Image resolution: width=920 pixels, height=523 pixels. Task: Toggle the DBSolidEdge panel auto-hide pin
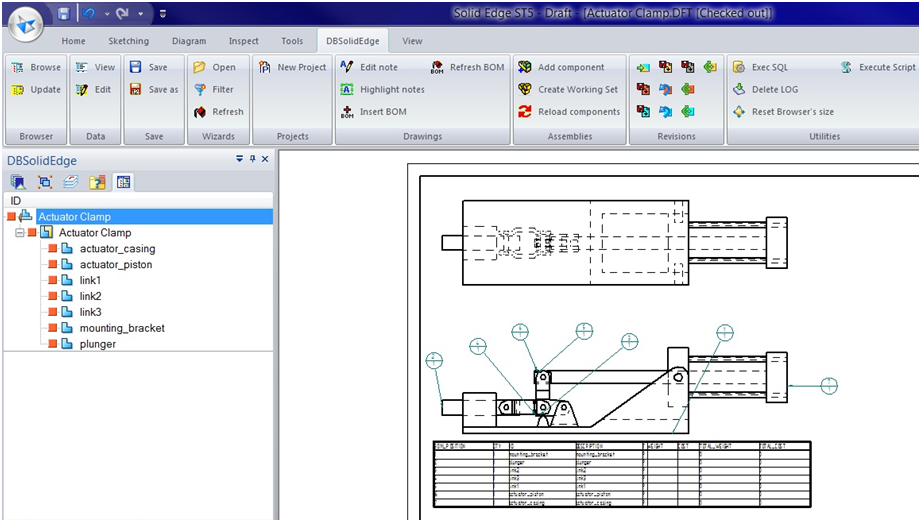(253, 159)
